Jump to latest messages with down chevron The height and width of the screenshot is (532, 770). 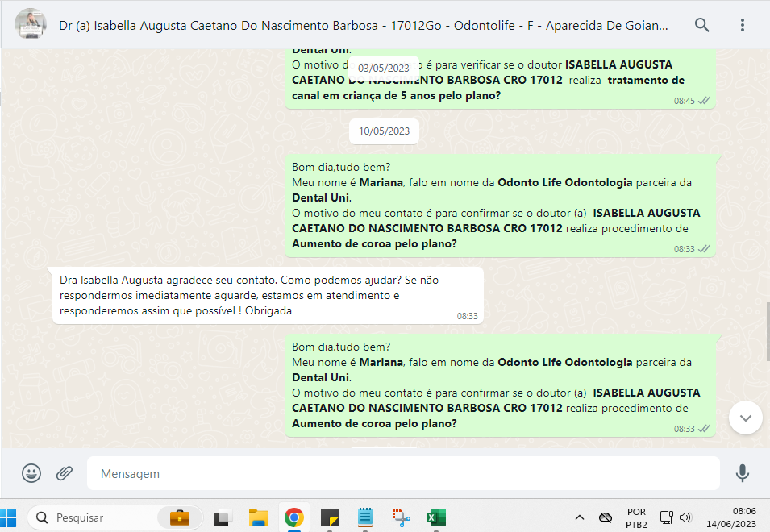(x=746, y=418)
